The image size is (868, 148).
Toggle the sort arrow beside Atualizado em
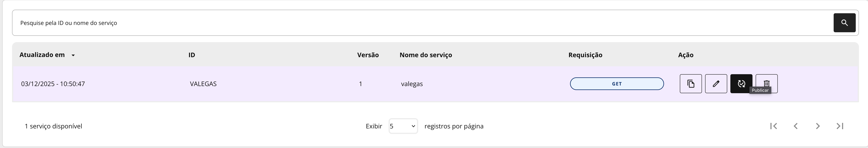[x=73, y=55]
